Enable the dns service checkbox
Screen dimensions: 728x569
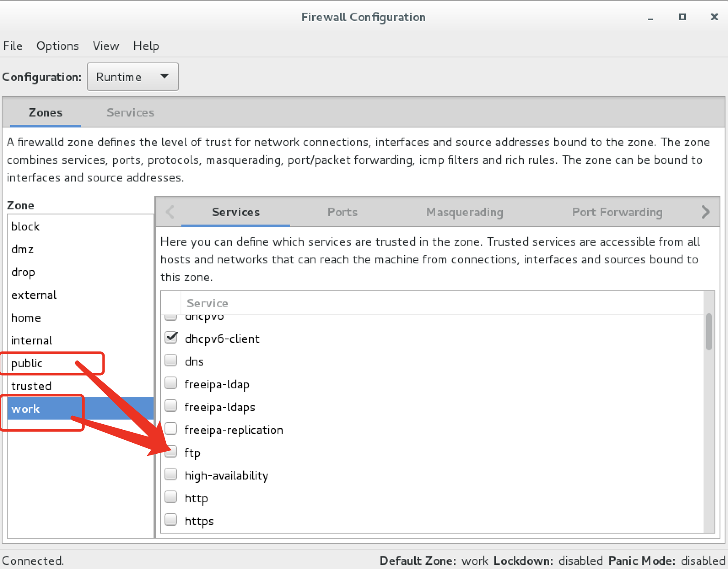click(x=171, y=361)
